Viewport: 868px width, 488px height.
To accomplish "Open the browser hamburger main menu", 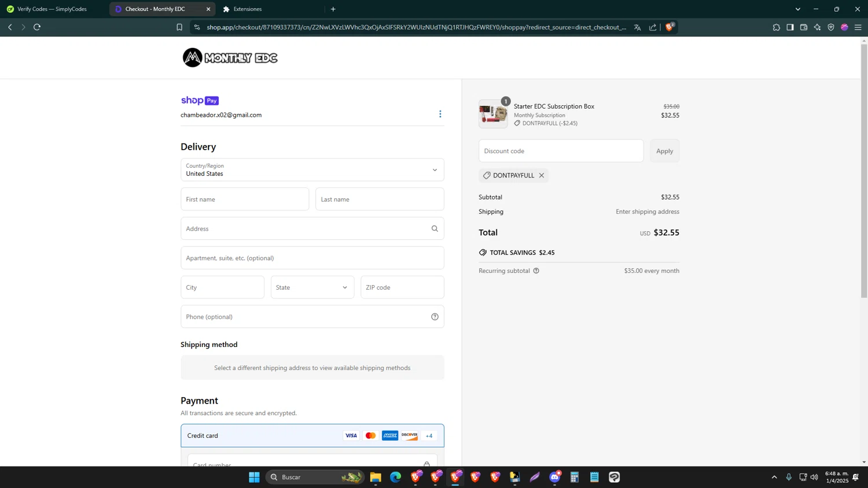I will pyautogui.click(x=858, y=27).
